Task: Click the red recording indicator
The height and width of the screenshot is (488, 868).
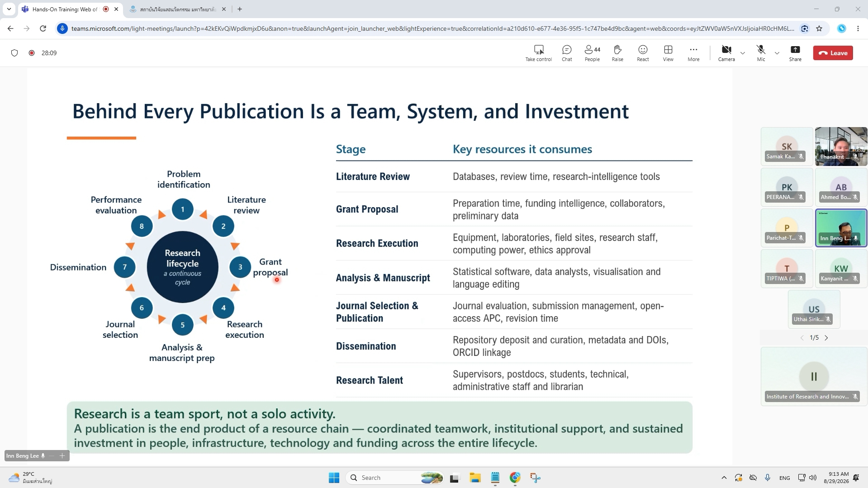Action: click(32, 53)
